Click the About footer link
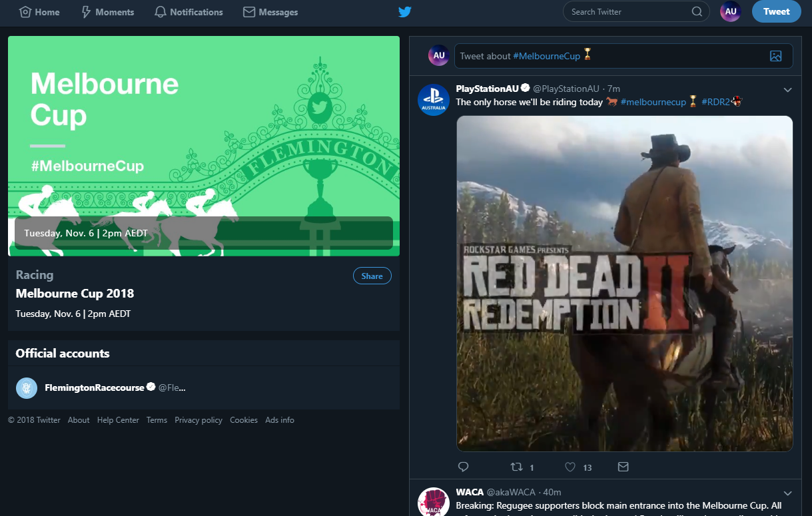This screenshot has height=516, width=812. (x=79, y=420)
